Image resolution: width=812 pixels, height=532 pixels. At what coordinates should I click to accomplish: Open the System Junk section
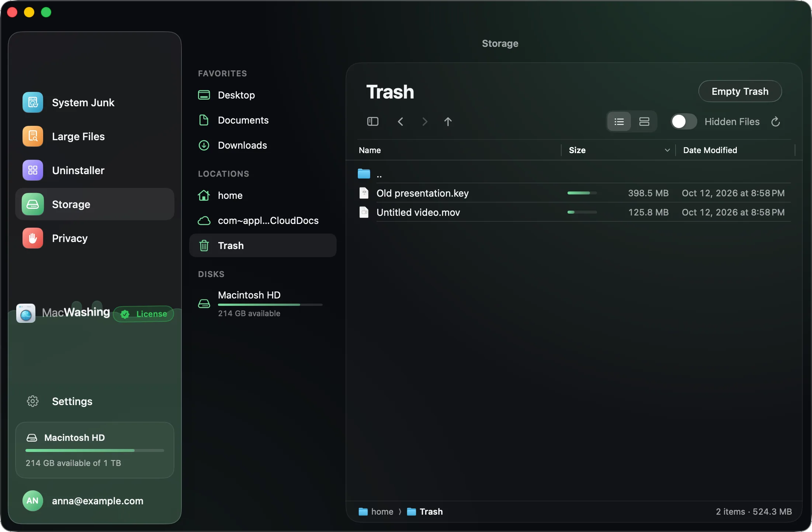click(x=83, y=102)
